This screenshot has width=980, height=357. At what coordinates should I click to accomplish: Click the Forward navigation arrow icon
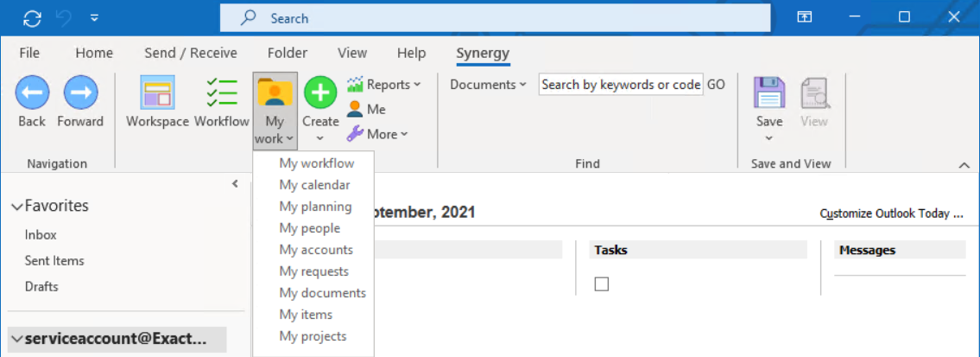click(80, 92)
